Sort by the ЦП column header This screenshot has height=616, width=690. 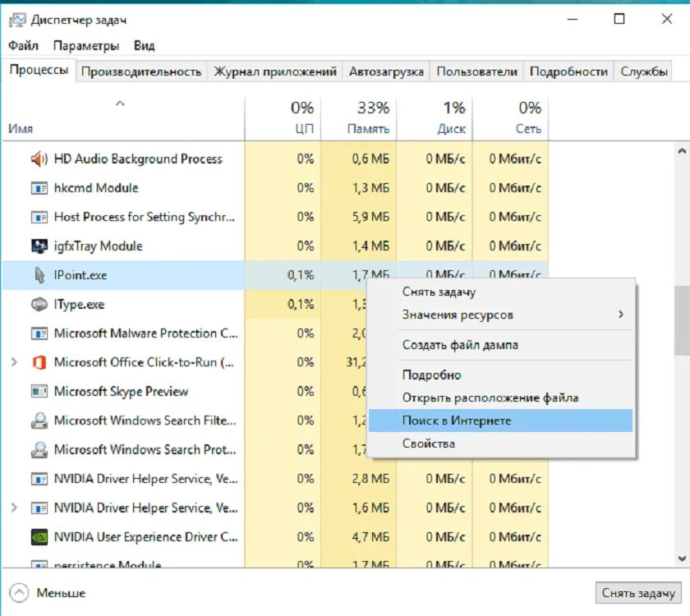(283, 118)
